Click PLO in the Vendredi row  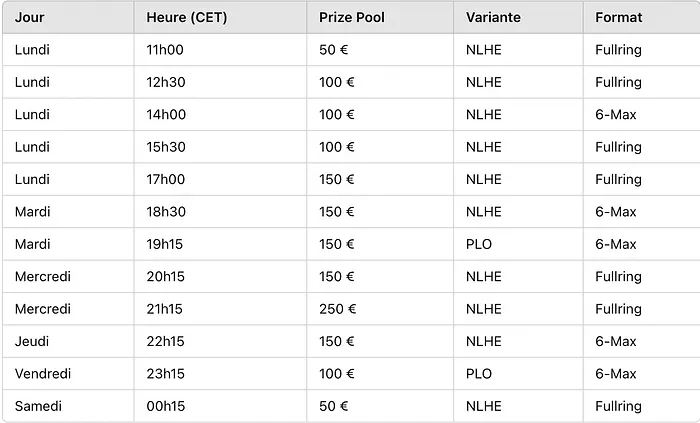coord(479,374)
